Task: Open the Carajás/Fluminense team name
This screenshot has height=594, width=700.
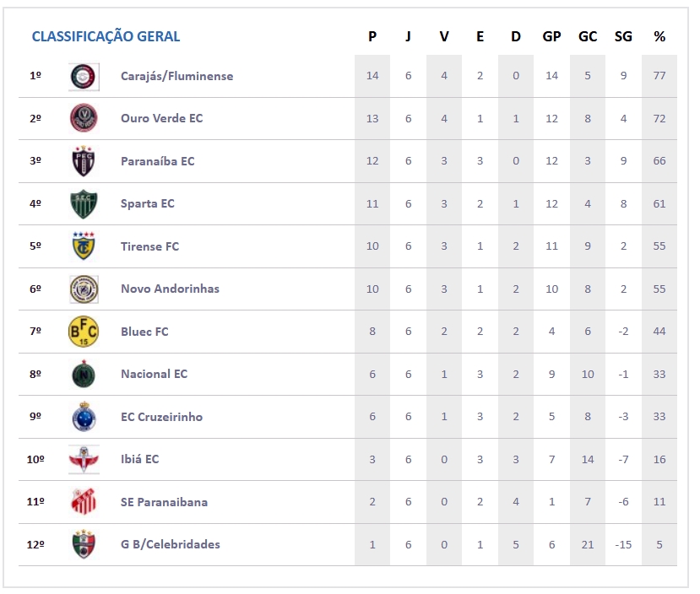Action: click(176, 76)
